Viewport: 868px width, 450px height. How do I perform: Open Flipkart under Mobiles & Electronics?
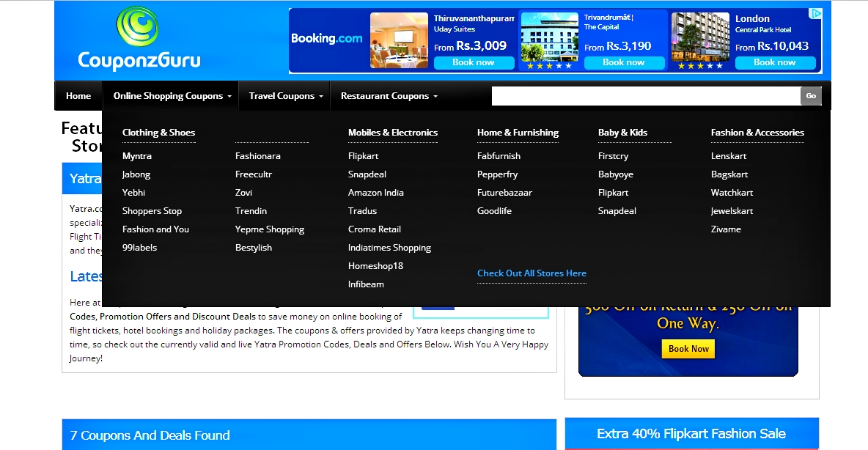[x=363, y=156]
